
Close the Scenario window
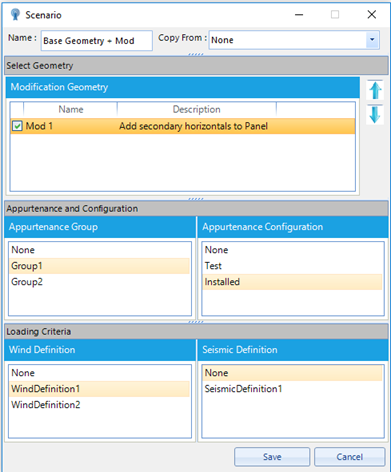pyautogui.click(x=372, y=15)
